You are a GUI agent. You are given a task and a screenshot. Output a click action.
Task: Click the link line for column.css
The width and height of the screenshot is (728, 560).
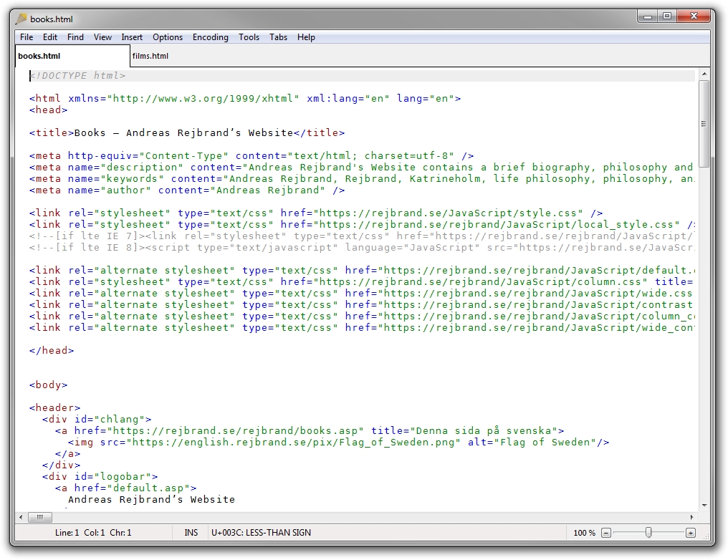click(362, 282)
